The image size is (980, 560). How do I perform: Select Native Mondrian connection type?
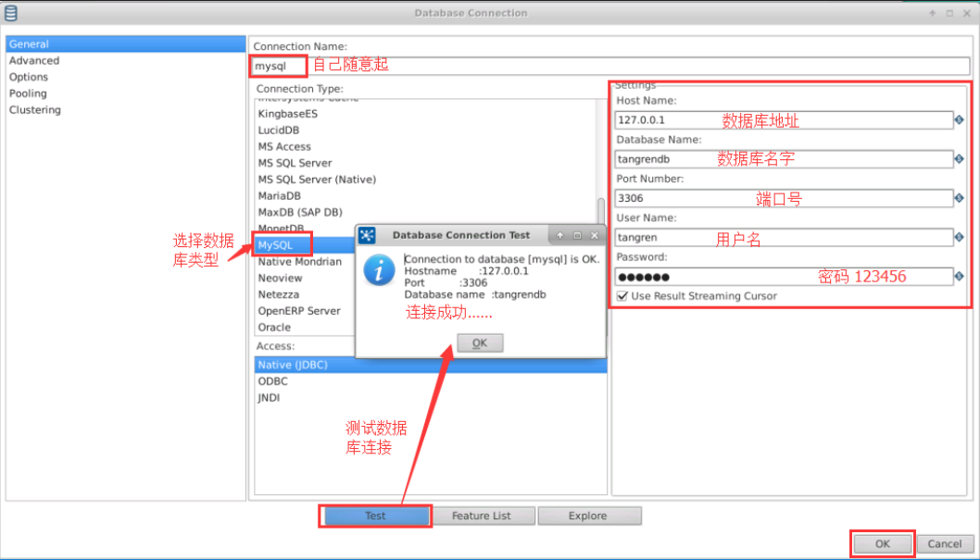pyautogui.click(x=300, y=262)
